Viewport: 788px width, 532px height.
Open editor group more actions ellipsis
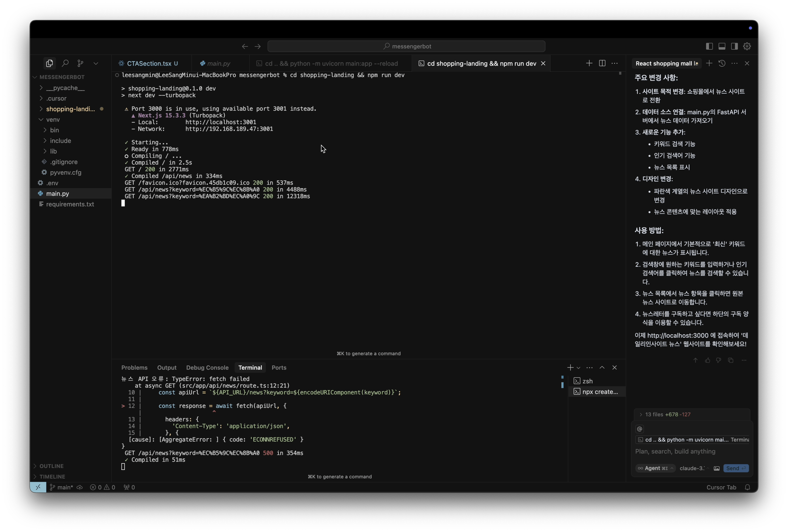(x=614, y=63)
